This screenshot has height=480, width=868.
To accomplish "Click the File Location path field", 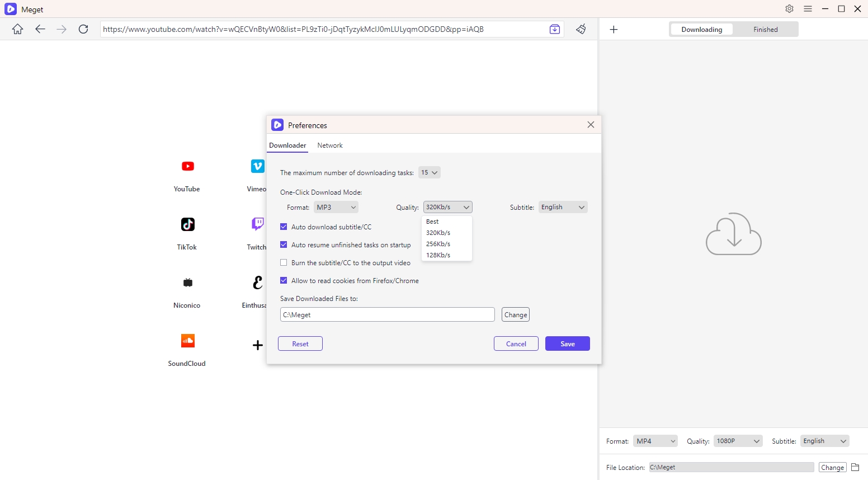I will (732, 467).
